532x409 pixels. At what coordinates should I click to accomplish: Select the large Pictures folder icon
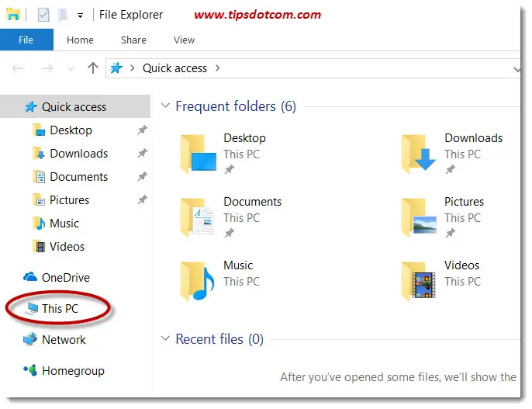419,217
